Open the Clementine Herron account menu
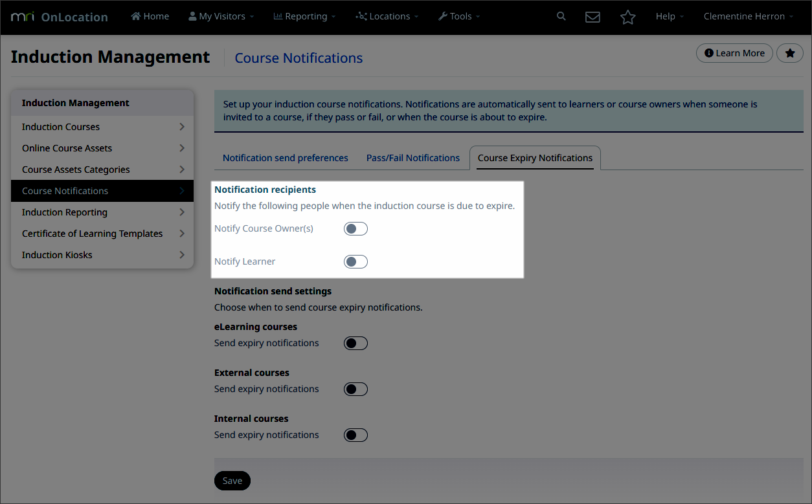Screen dimensions: 812x504 pyautogui.click(x=743, y=16)
